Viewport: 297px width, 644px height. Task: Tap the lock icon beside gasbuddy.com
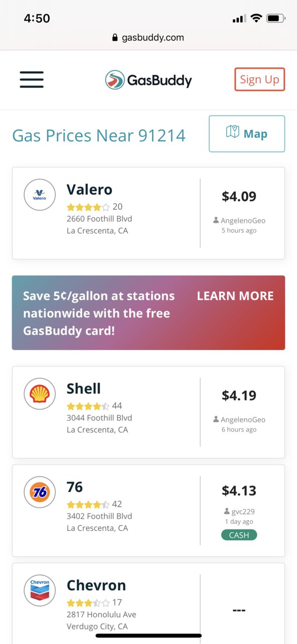coord(115,37)
